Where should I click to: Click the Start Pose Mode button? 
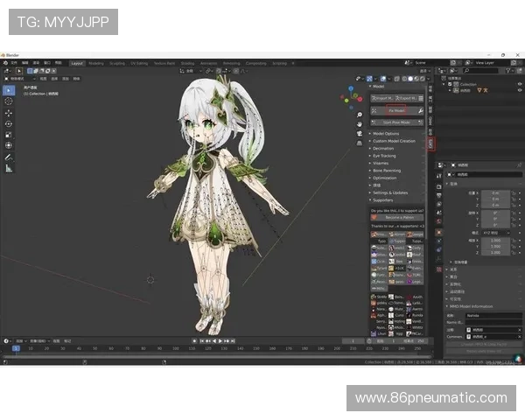(396, 122)
